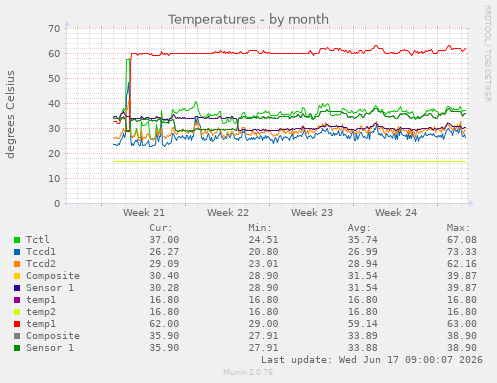The width and height of the screenshot is (497, 383).
Task: Click the Week 22 axis label
Action: (x=228, y=213)
